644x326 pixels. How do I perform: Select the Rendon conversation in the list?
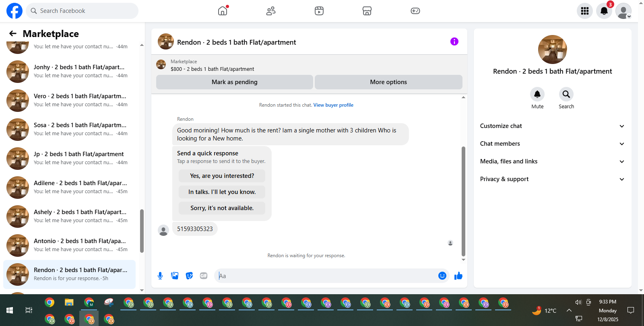point(69,274)
